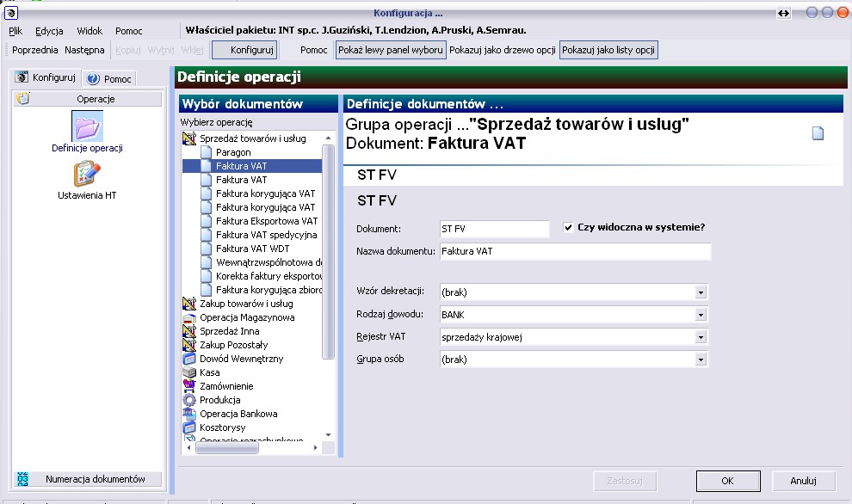Click the Zamówienie cart icon
The width and height of the screenshot is (852, 504).
point(189,386)
